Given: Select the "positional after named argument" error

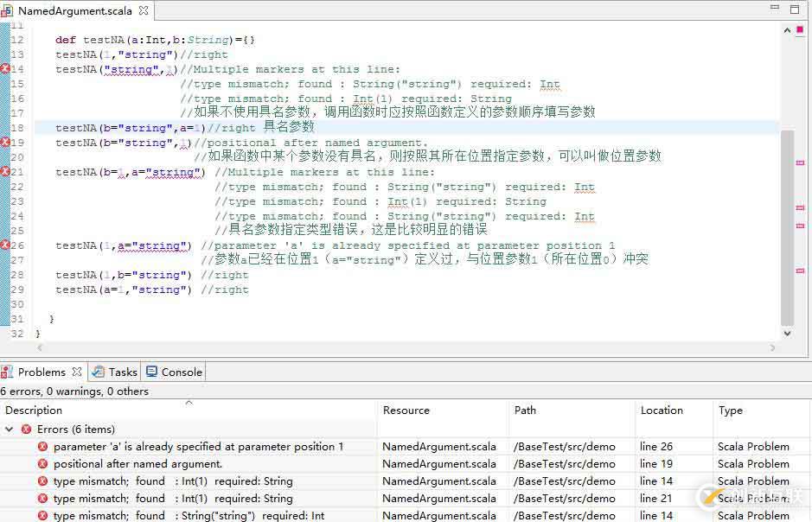Looking at the screenshot, I should click(x=125, y=464).
